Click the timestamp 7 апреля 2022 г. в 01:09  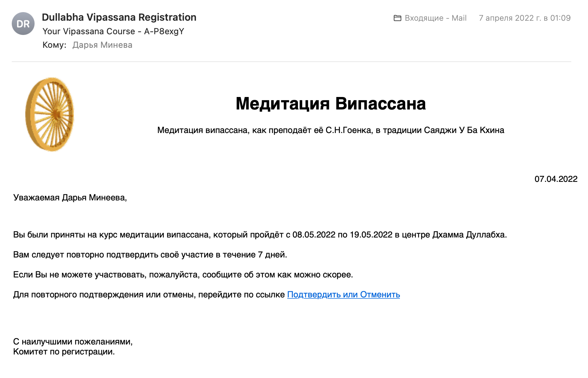[x=525, y=18]
